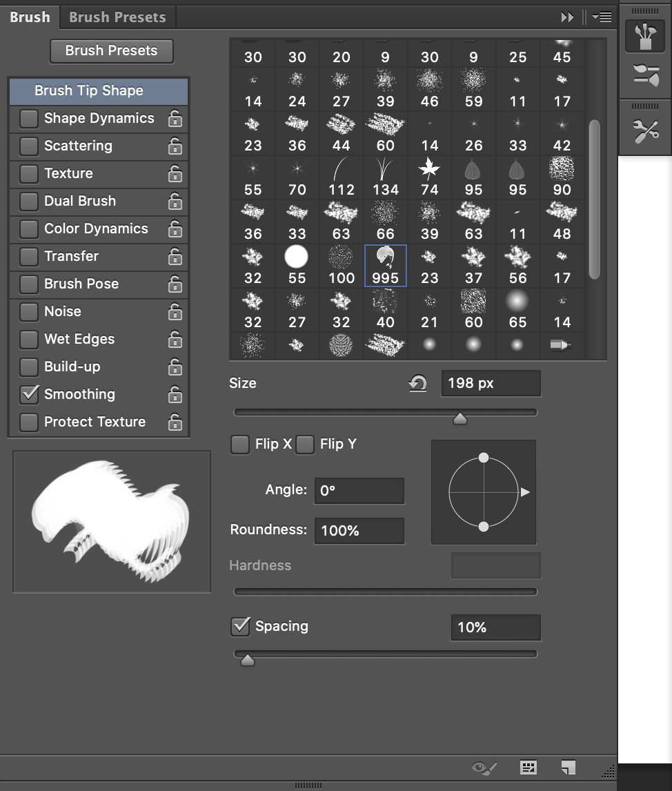Toggle the Brush Pose lock icon
Screen dimensions: 672x791
[x=175, y=284]
